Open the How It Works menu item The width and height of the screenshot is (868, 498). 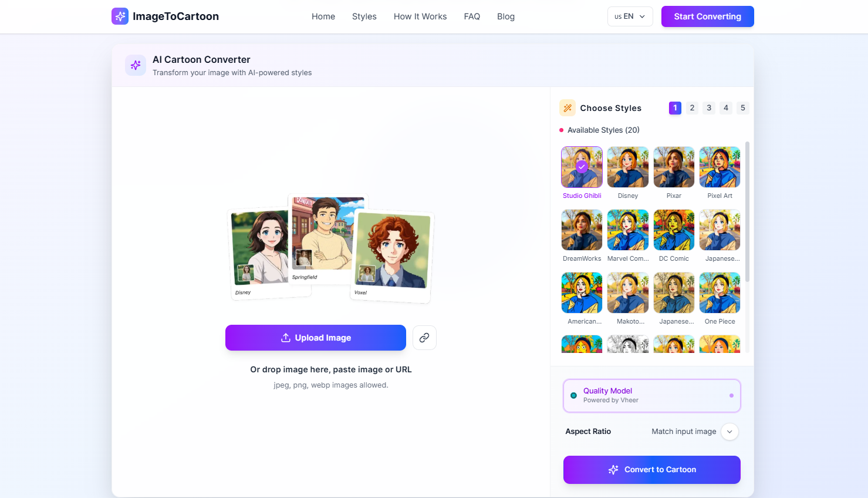pos(420,16)
